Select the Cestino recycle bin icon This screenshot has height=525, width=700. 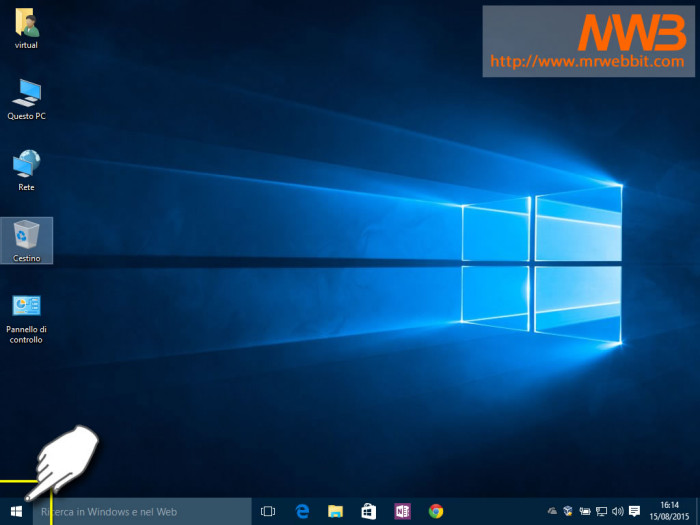tap(26, 241)
